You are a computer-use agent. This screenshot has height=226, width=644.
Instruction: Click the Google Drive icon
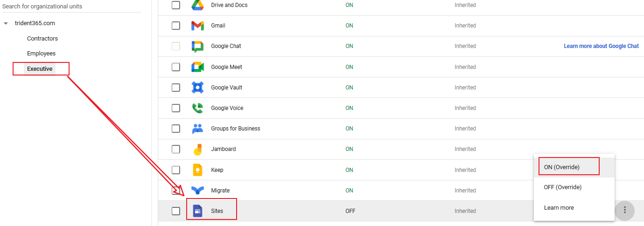[197, 5]
